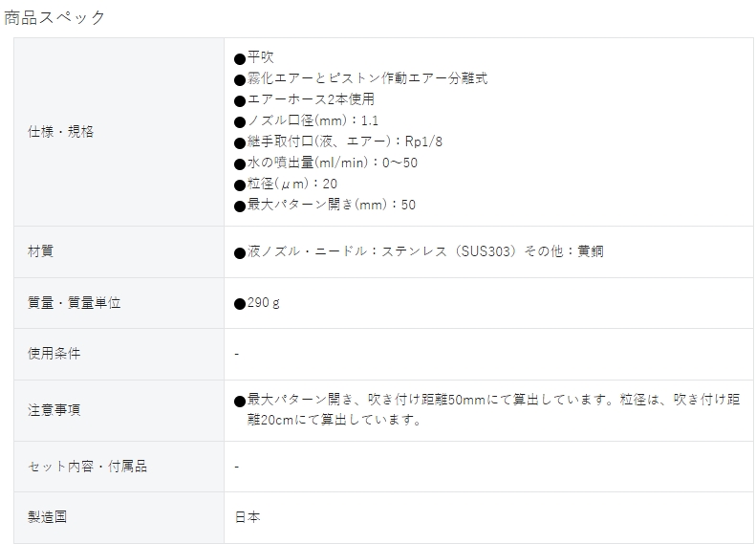Click the エアーホース2本使用 text
The width and height of the screenshot is (756, 544).
click(x=304, y=99)
